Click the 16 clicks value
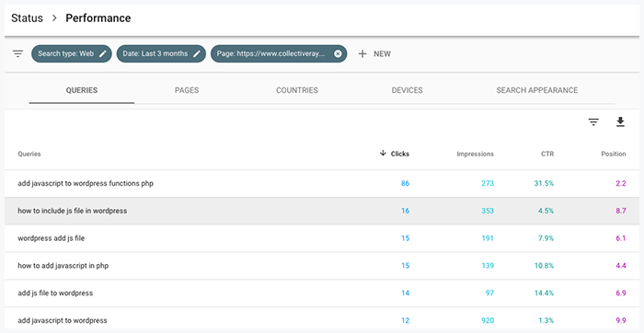This screenshot has height=333, width=644. click(405, 211)
